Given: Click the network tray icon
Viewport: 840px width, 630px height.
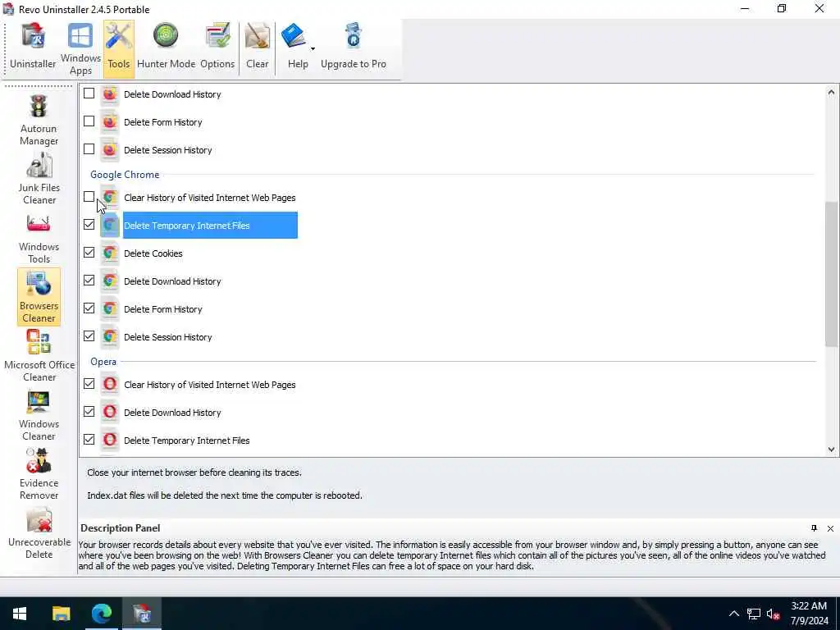Looking at the screenshot, I should [753, 614].
